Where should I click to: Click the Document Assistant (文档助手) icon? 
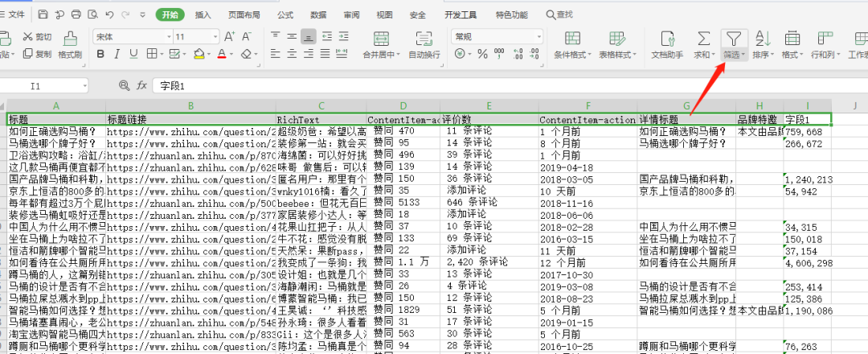[x=666, y=39]
